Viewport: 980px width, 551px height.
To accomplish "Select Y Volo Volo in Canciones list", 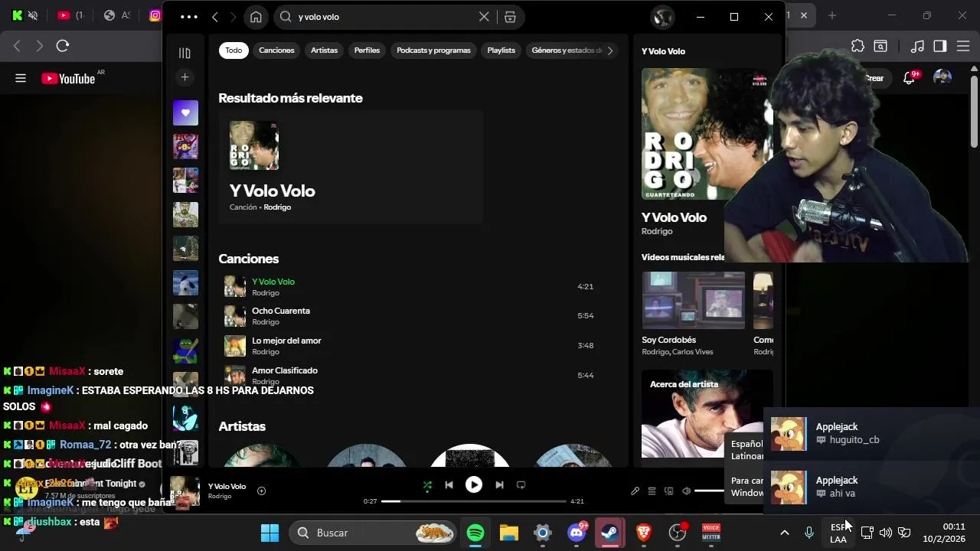I will tap(273, 282).
